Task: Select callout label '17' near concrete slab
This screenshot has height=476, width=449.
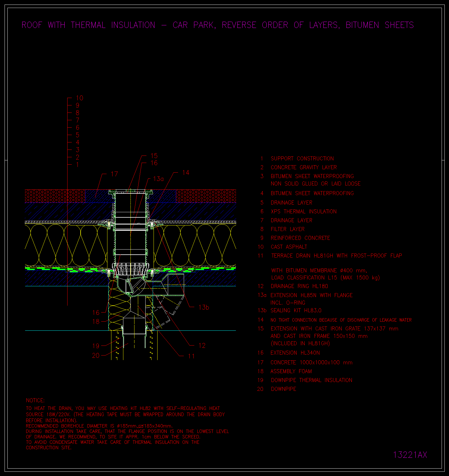Action: pyautogui.click(x=114, y=174)
